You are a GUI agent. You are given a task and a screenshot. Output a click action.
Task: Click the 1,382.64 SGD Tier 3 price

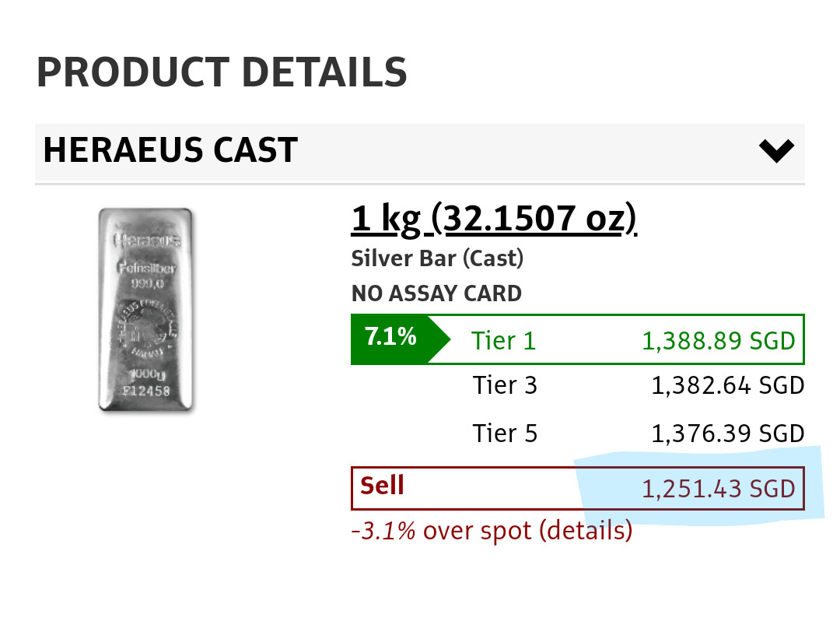[x=727, y=385]
